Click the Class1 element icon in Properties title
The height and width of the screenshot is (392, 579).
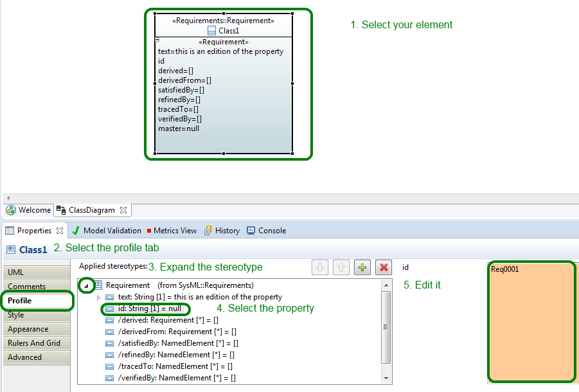[x=11, y=250]
